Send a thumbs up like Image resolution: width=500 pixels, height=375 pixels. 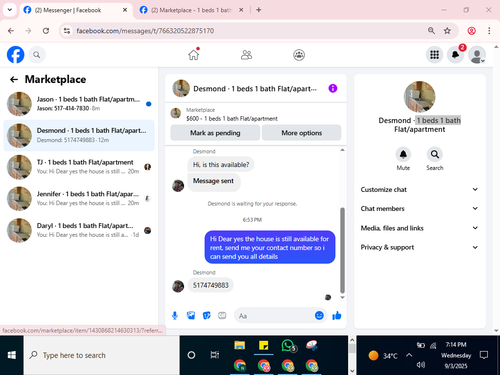pyautogui.click(x=337, y=315)
